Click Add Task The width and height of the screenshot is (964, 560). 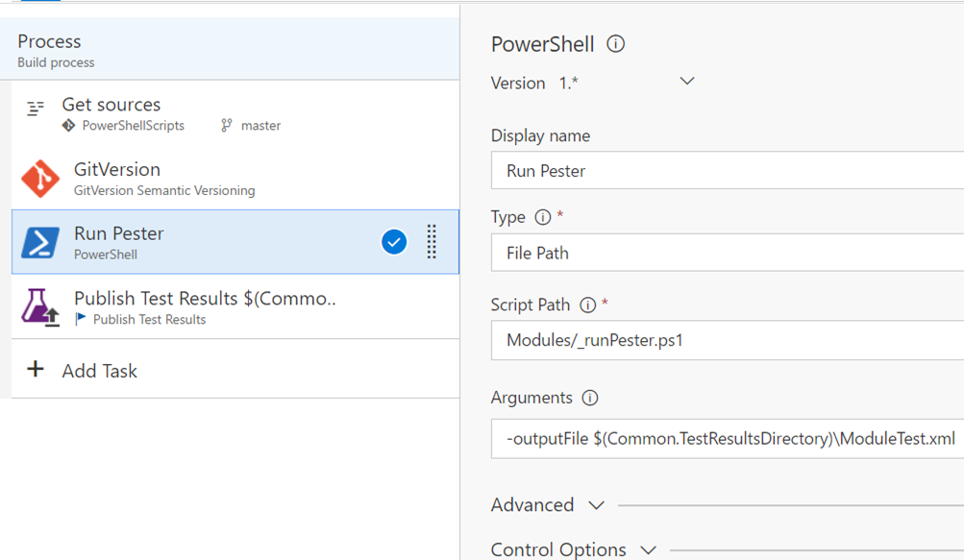100,371
